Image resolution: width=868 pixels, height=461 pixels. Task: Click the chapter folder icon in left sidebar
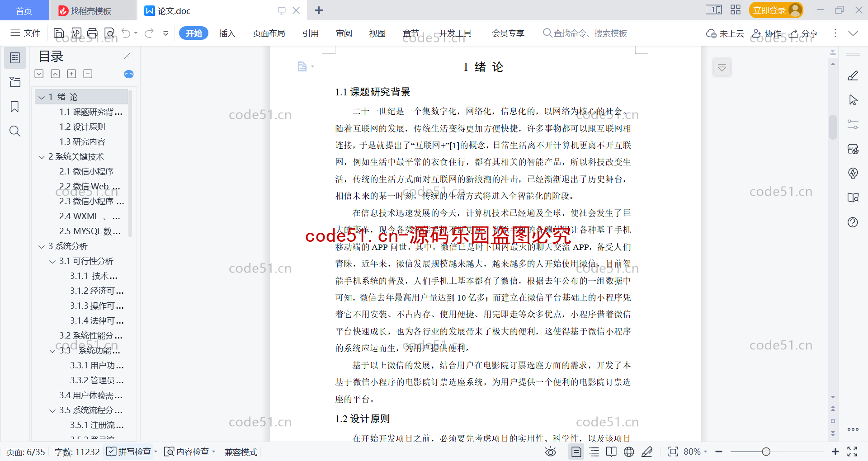click(x=15, y=82)
